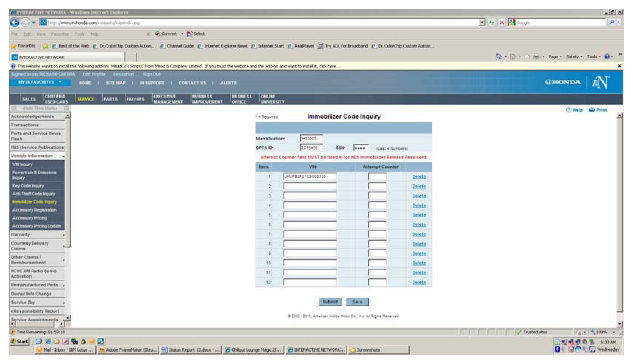Click the SSN last 4 numbers field
633x364 pixels.
tap(361, 148)
